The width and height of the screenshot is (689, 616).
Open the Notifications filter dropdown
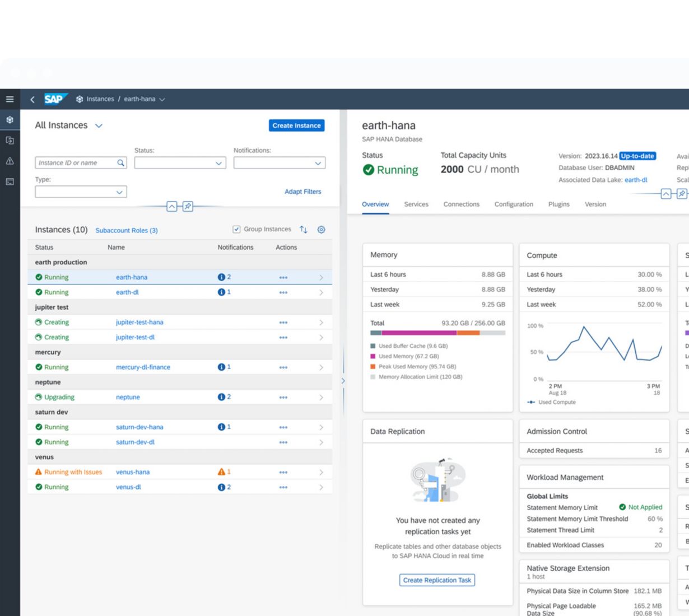click(279, 163)
